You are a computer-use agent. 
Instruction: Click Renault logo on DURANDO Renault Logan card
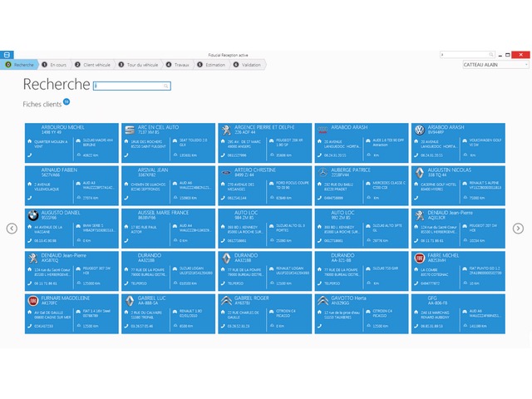226,259
